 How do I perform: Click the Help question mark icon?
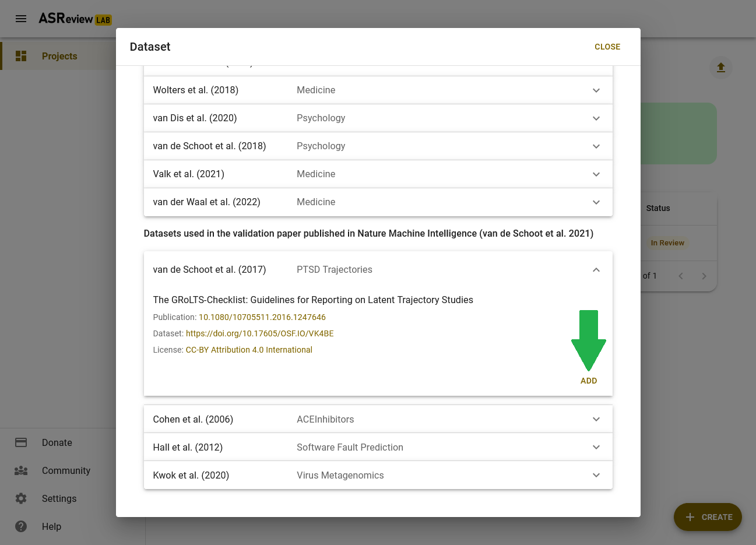[x=21, y=526]
